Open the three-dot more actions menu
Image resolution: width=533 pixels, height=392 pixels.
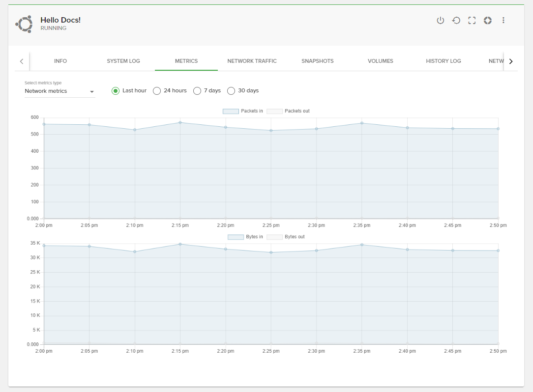(x=503, y=21)
